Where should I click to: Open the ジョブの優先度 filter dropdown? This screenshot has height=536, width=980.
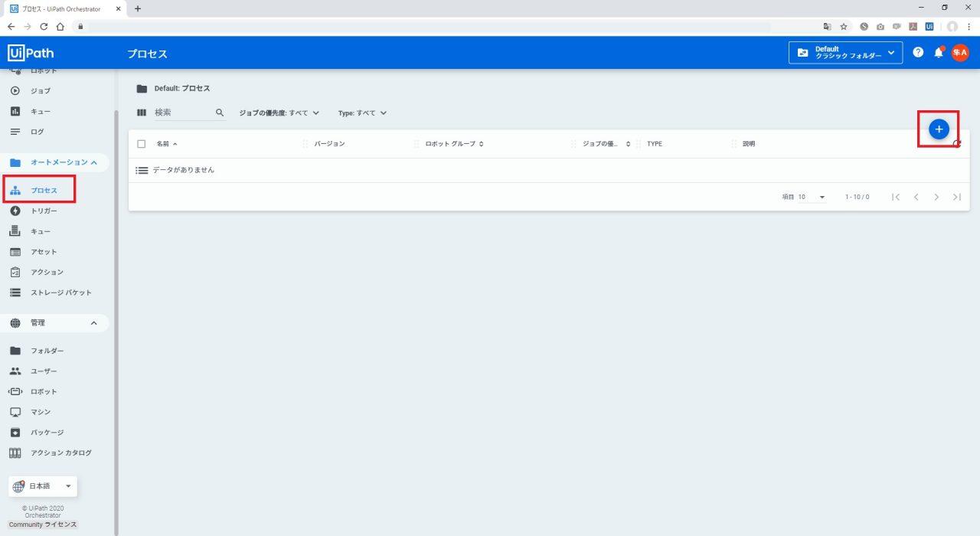coord(279,113)
